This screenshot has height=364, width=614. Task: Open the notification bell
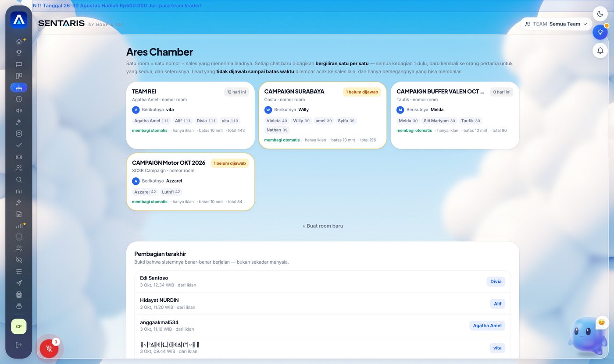[x=600, y=50]
